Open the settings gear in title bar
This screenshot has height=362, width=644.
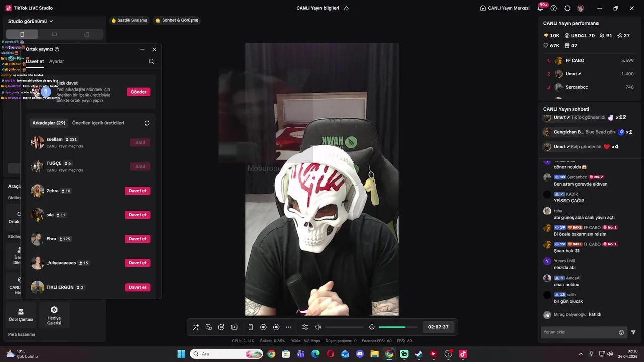coord(567,8)
